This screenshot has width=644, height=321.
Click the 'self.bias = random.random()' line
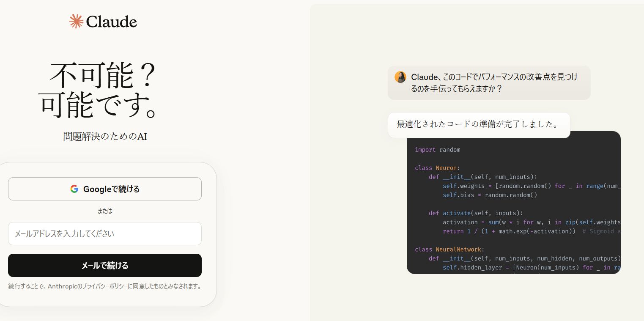coord(490,195)
